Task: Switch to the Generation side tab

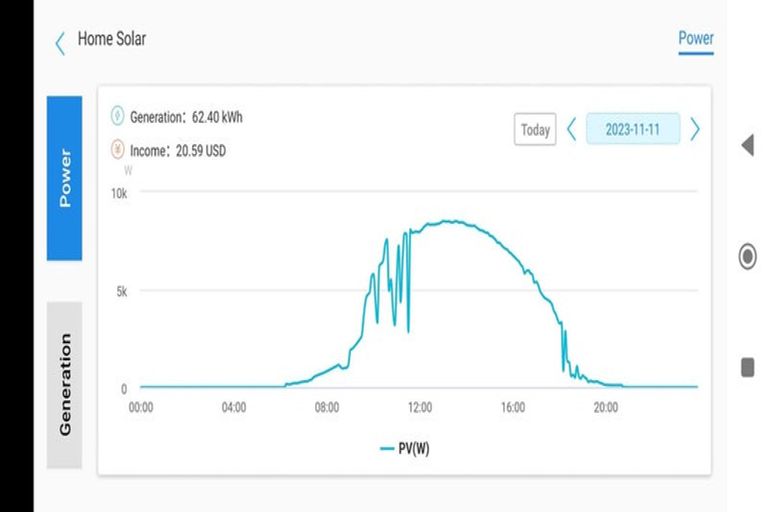Action: click(64, 384)
